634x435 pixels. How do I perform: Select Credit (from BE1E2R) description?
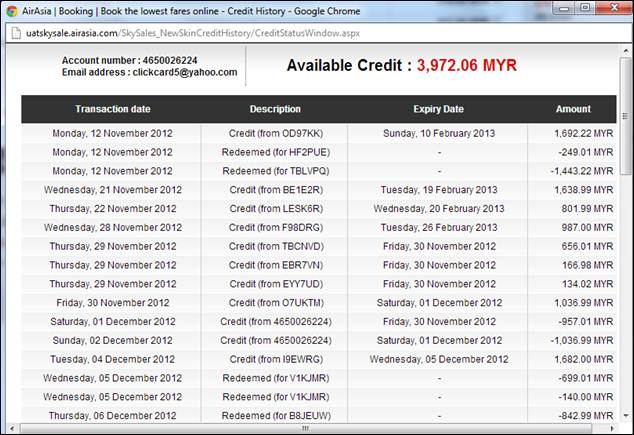tap(276, 190)
